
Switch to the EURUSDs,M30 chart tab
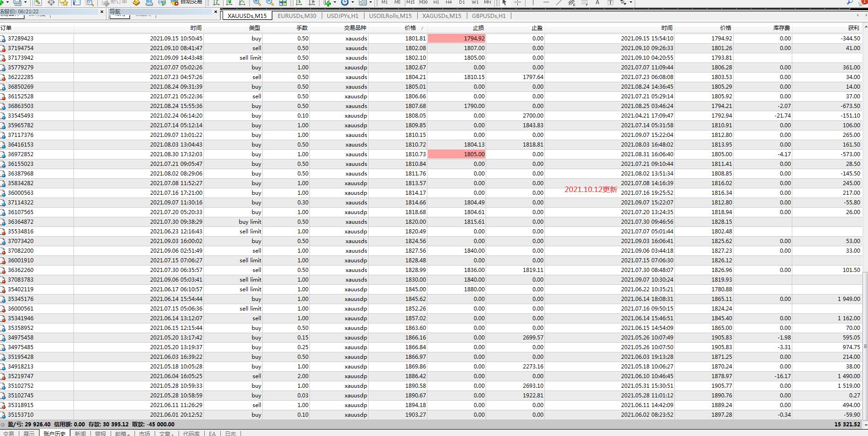[x=297, y=16]
